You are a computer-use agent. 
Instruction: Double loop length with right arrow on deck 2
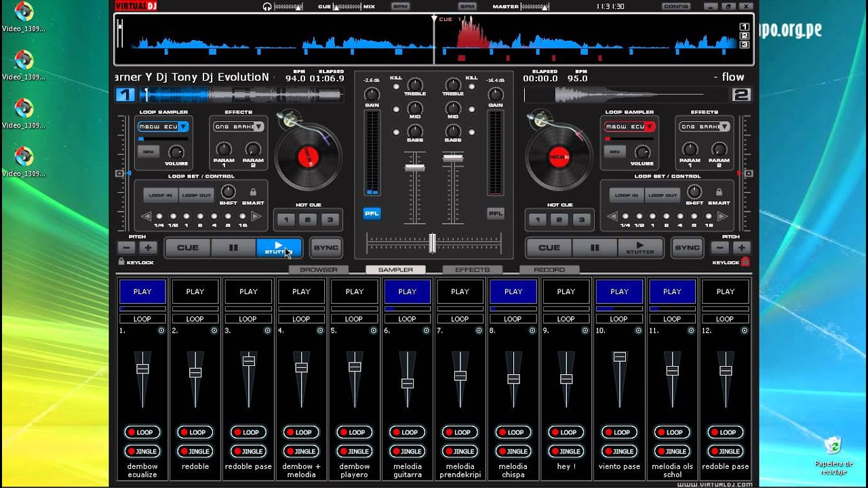point(723,217)
